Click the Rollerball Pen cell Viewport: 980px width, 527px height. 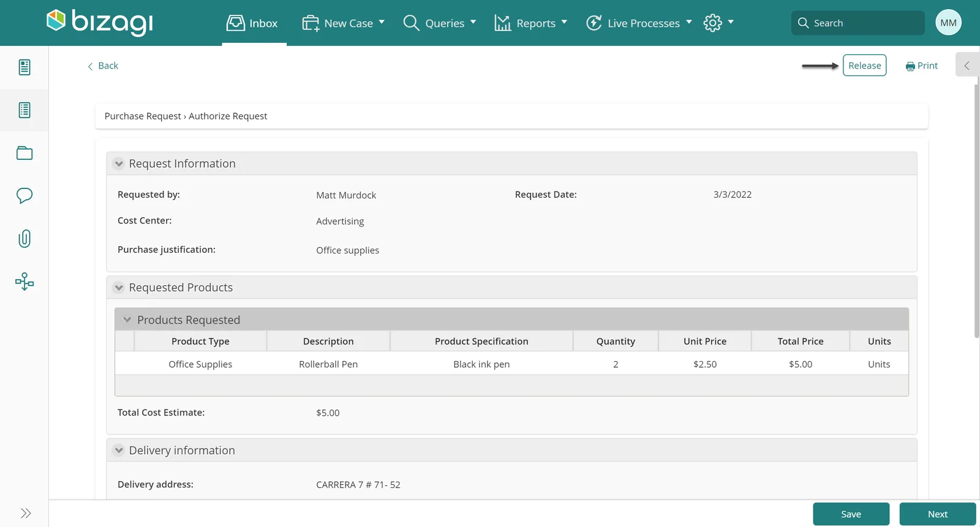pos(328,364)
